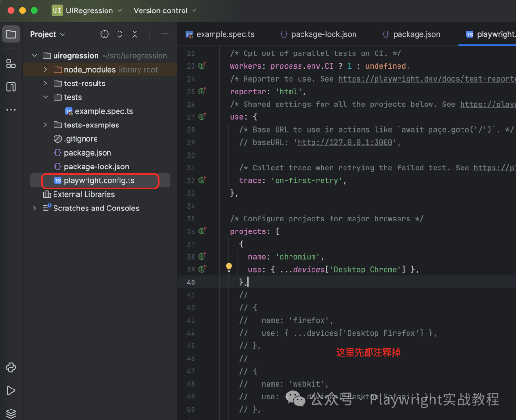Viewport: 516px width, 420px height.
Task: Switch to the package-lock.json tab
Action: tap(323, 34)
